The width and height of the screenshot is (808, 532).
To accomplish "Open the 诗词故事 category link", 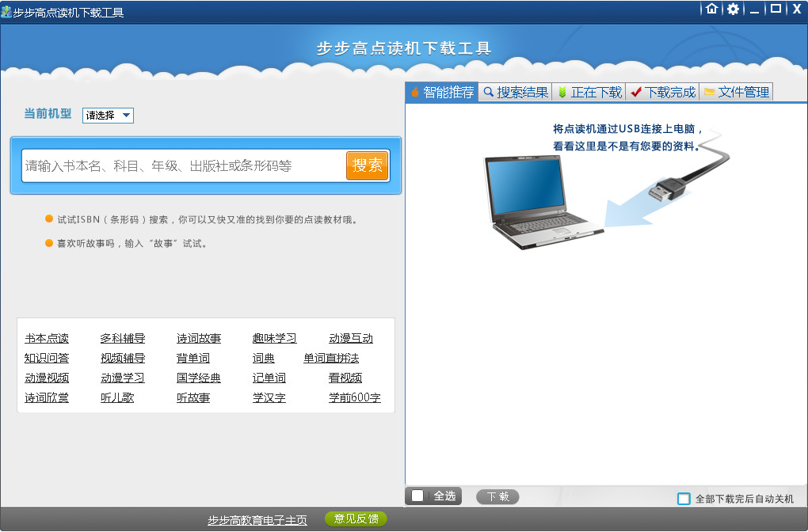I will [x=198, y=338].
